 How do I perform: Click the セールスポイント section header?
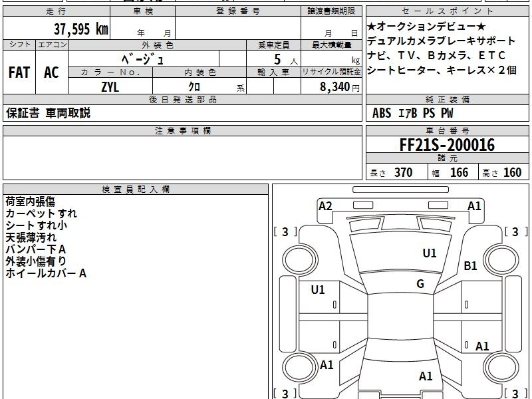point(447,11)
